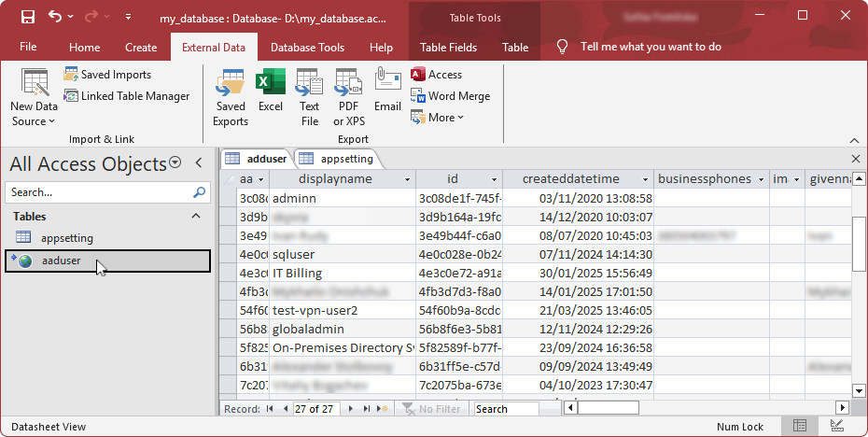The image size is (868, 437).
Task: Open the Help ribbon tab
Action: point(381,47)
